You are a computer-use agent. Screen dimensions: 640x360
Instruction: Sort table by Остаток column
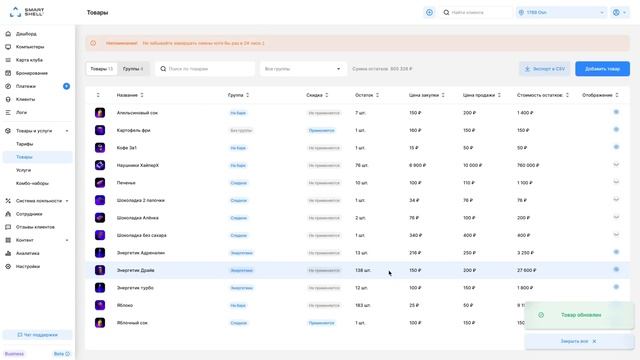coord(367,95)
